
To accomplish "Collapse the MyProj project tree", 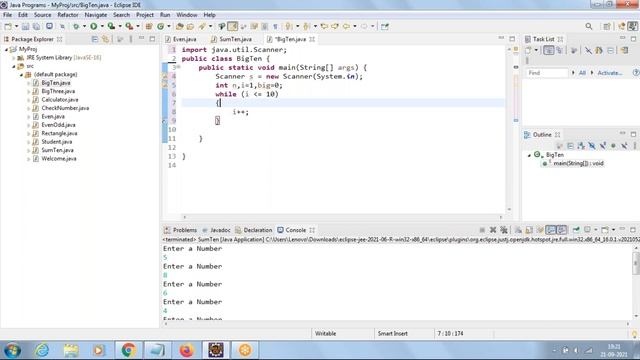I will pyautogui.click(x=6, y=49).
